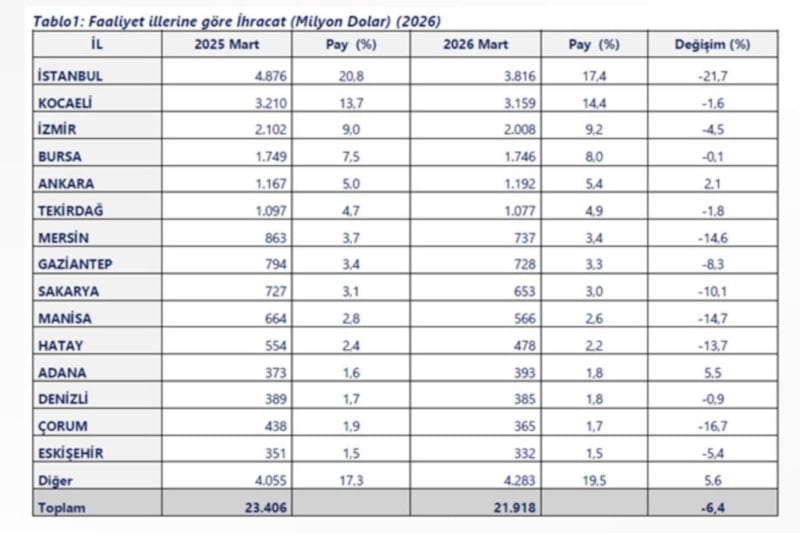Select the Diğer row label
The image size is (800, 533).
[x=53, y=480]
